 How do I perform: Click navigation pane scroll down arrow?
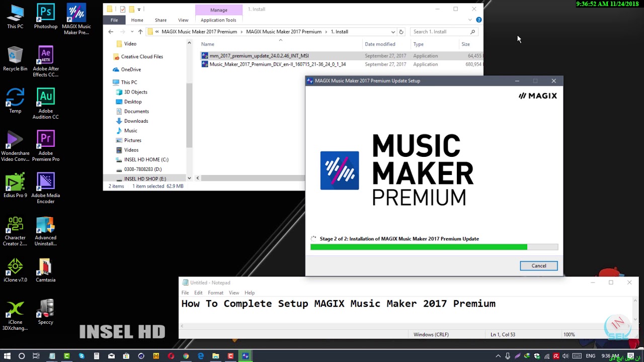coord(189,178)
